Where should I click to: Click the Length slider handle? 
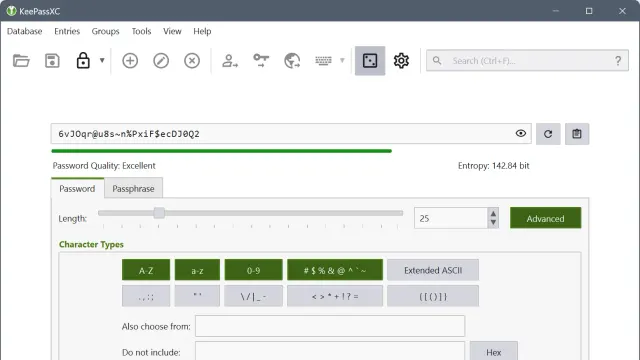click(159, 213)
